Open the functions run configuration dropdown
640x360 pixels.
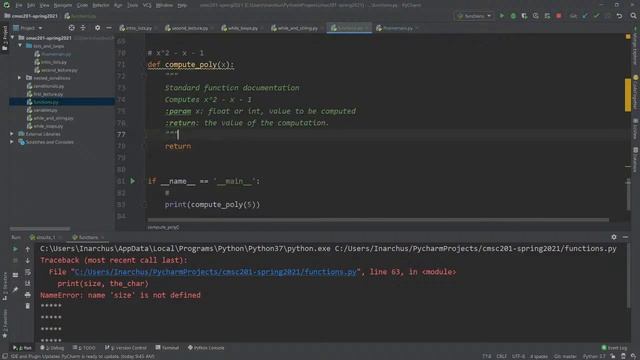pos(474,16)
